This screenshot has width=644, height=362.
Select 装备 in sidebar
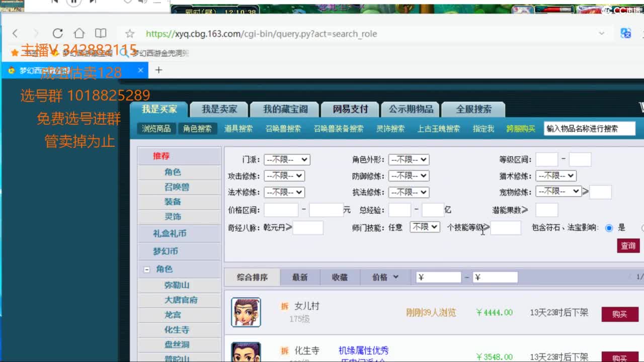pyautogui.click(x=173, y=202)
